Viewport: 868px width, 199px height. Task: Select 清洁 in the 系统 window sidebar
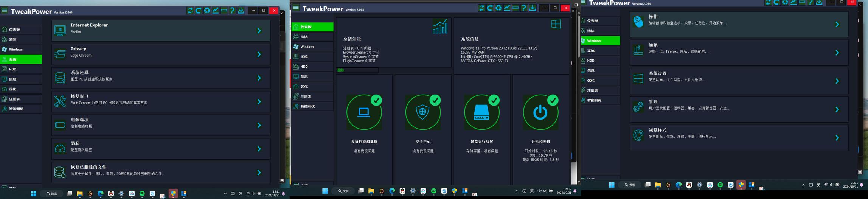coord(21,39)
